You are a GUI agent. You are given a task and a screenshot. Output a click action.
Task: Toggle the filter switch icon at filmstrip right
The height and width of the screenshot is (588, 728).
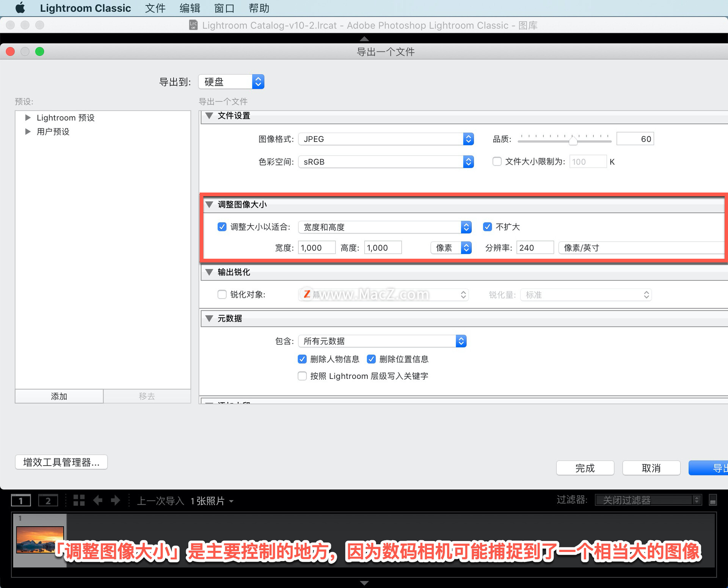point(713,500)
